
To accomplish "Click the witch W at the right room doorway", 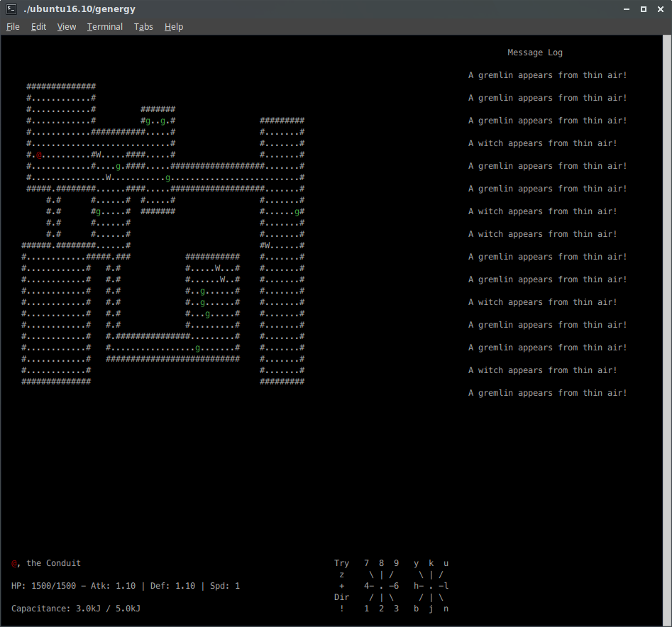I will point(267,245).
